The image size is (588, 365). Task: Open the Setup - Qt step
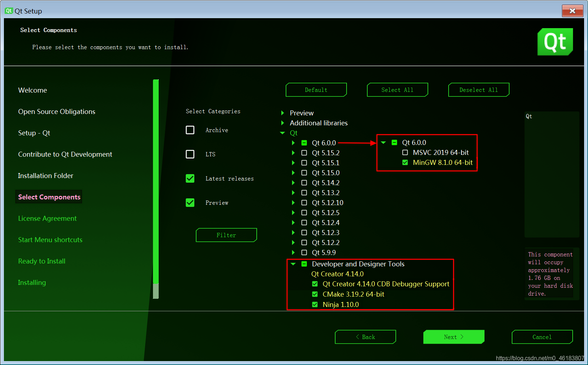click(34, 133)
